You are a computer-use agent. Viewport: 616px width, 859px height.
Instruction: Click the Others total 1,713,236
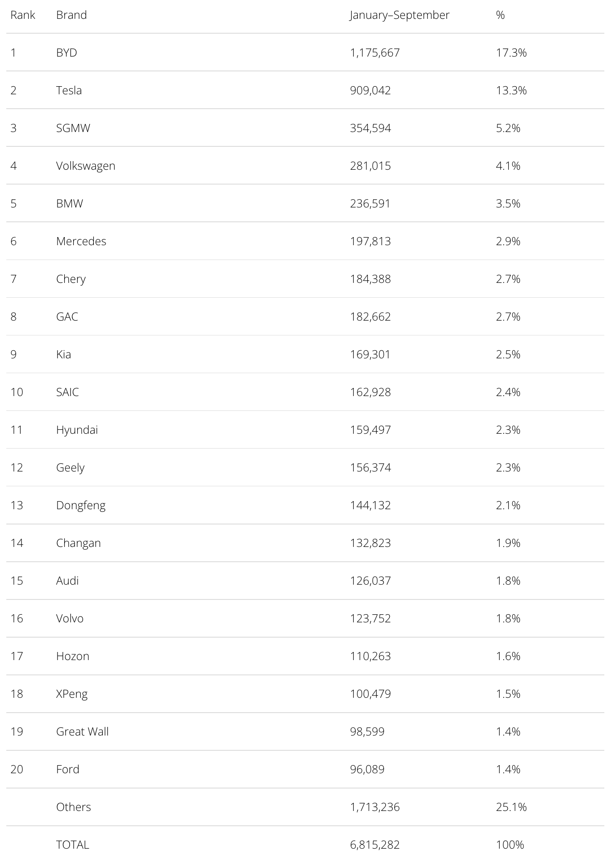[375, 807]
